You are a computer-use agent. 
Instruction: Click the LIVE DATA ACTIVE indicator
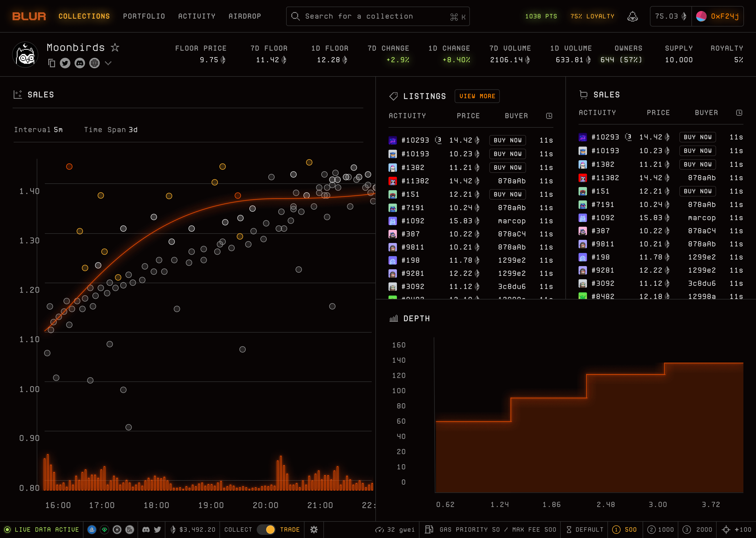[41, 529]
